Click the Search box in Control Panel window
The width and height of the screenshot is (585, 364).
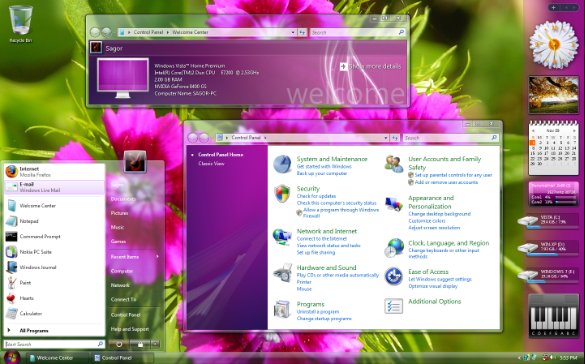pyautogui.click(x=450, y=138)
